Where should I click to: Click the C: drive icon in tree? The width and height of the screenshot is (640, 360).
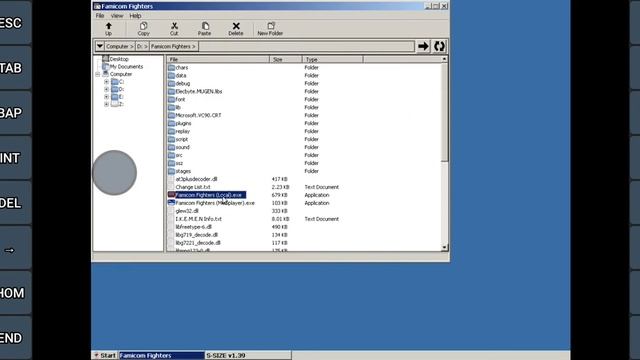[115, 82]
